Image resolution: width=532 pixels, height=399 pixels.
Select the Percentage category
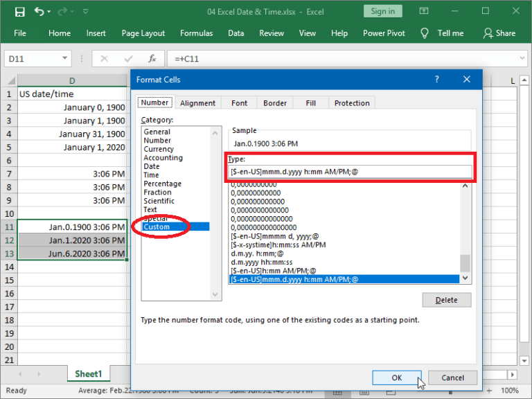[162, 184]
